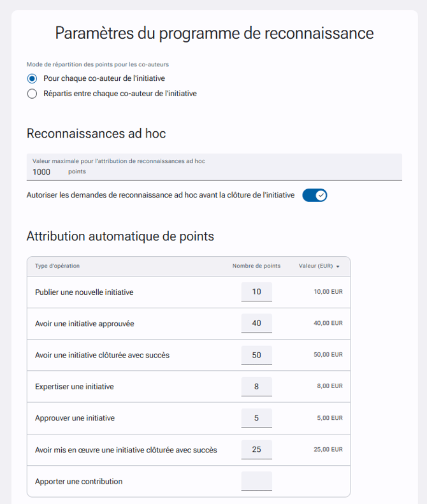This screenshot has width=427, height=504.
Task: Click the Valeur (EUR) column header label
Action: pyautogui.click(x=315, y=266)
